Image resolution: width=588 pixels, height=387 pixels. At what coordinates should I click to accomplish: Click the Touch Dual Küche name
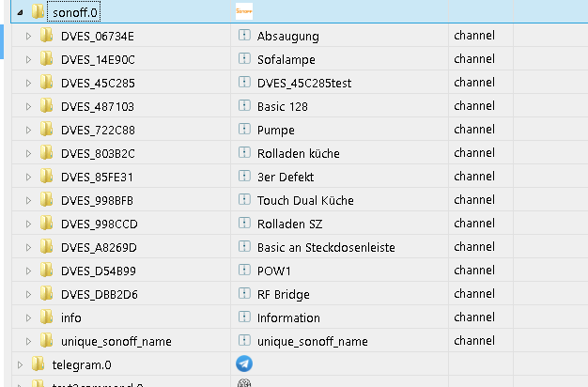[305, 200]
